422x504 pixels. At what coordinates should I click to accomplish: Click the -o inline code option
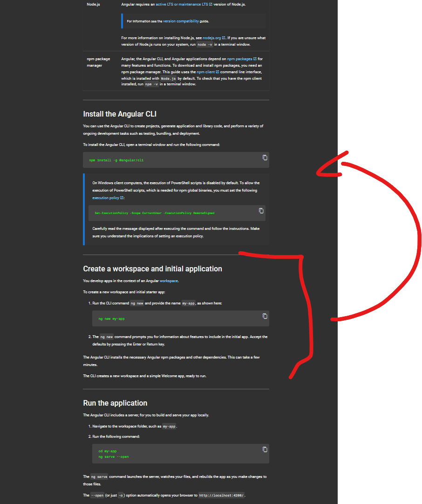point(121,495)
